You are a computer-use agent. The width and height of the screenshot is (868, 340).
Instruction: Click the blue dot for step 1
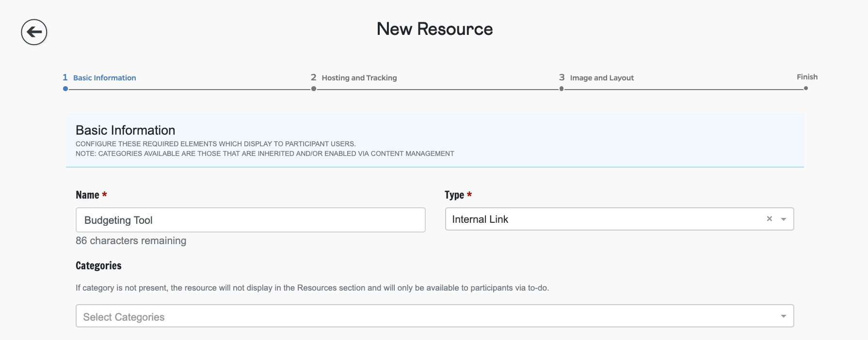point(65,89)
